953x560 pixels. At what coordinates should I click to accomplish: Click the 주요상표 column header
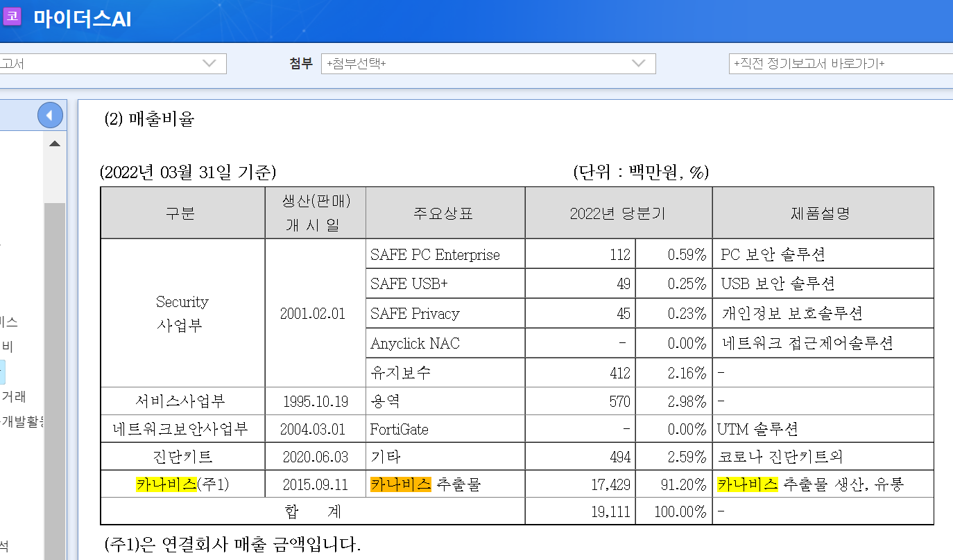click(x=445, y=213)
